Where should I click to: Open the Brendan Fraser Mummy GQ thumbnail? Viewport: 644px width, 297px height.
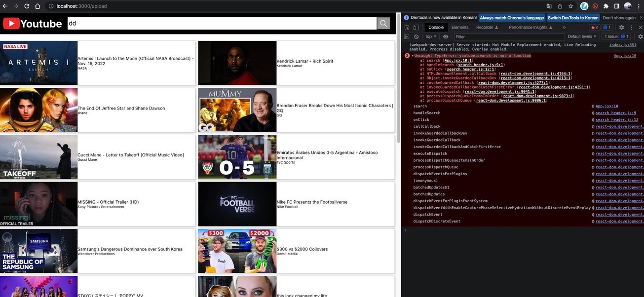237,110
